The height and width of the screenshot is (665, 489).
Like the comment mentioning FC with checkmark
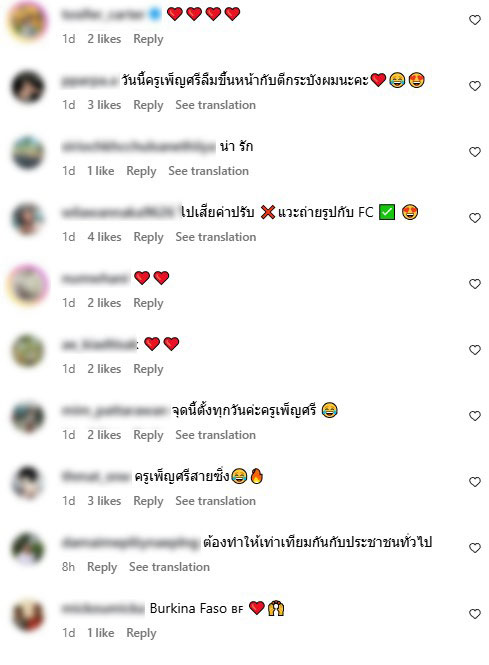pos(475,218)
